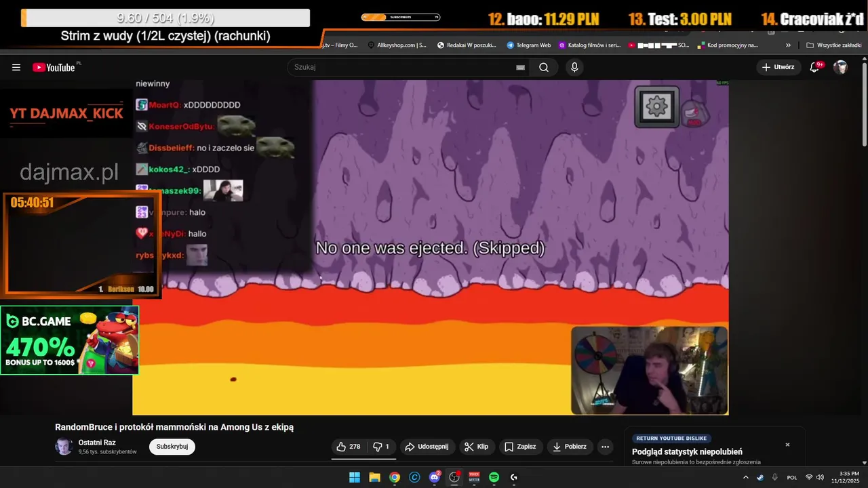Screen dimensions: 868x488
Task: Open Spotify from taskbar
Action: tap(494, 477)
